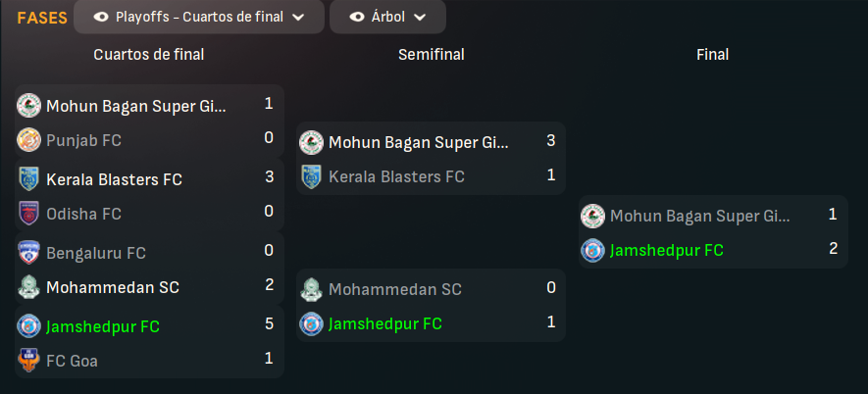
Task: Click Jamshedpur FC crest in the Final
Action: pyautogui.click(x=592, y=250)
